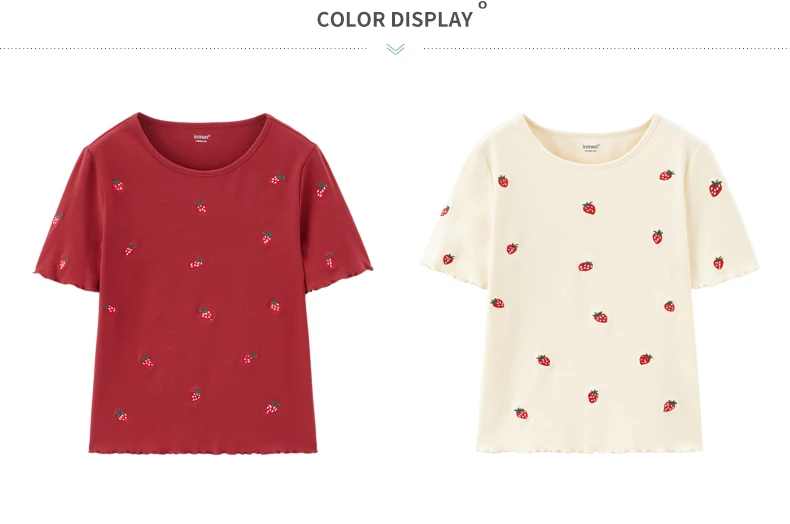The width and height of the screenshot is (790, 524).
Task: Click the strawberry just below the red shirt's neckline
Action: [202, 208]
